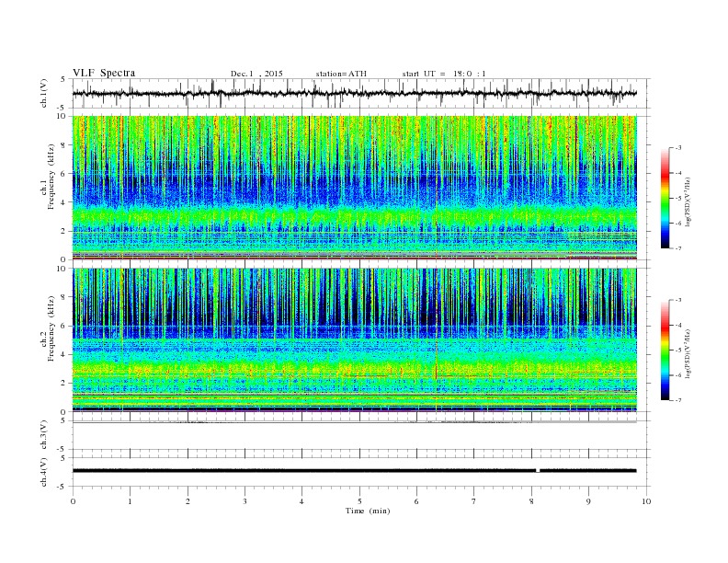Click inside the ch.2 spectrogram panel
This screenshot has width=728, height=563.
coord(354,340)
